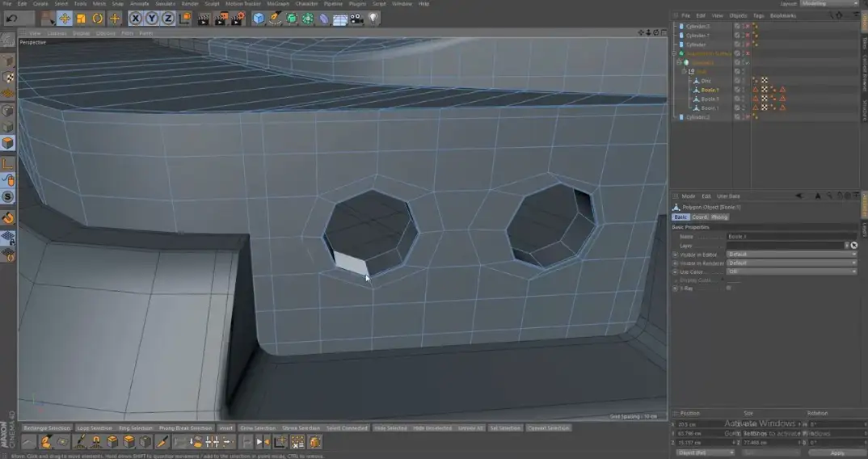Click the green Subdivision Surface generator icon
868x459 pixels.
[x=291, y=19]
